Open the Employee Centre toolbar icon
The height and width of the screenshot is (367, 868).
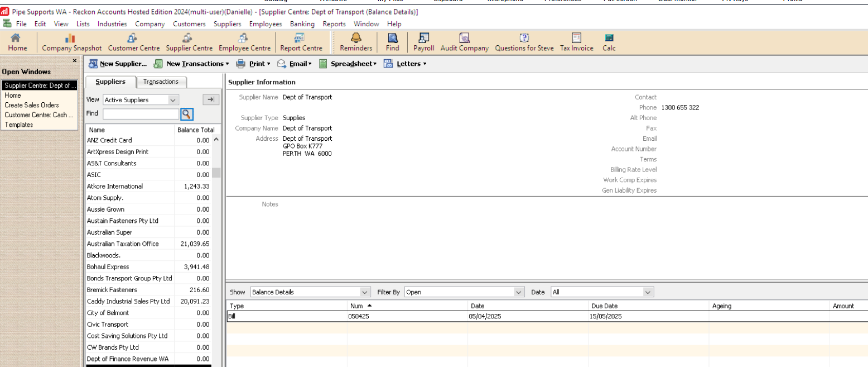(244, 43)
